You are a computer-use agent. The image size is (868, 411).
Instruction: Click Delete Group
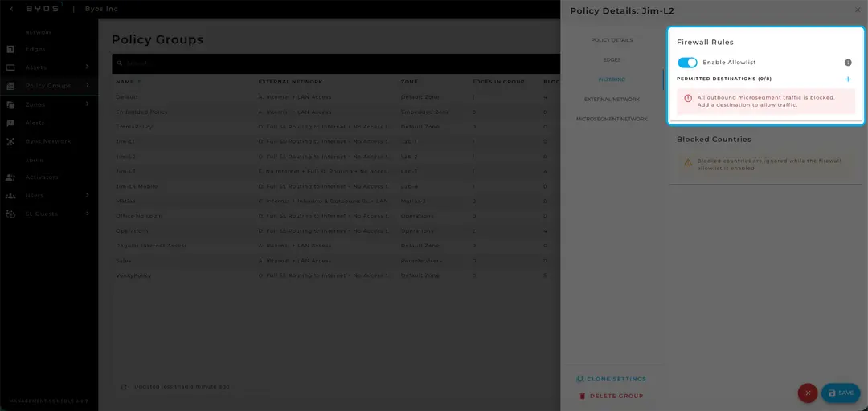pos(611,396)
